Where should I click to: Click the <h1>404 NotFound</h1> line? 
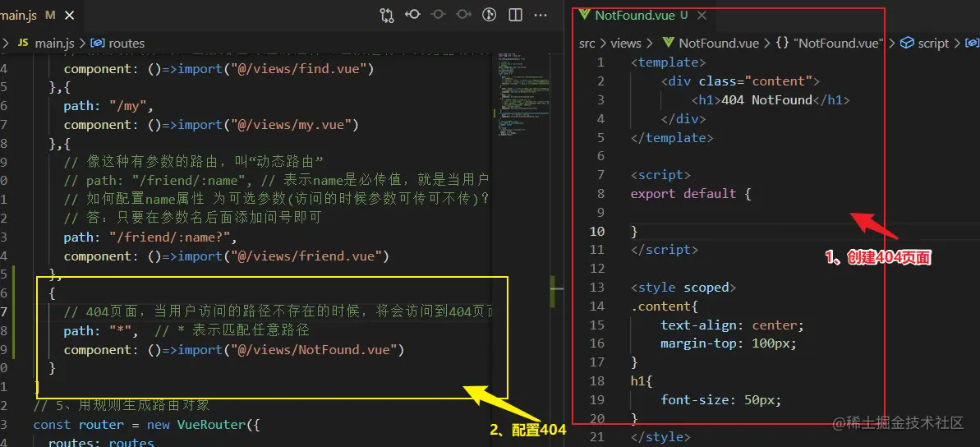point(770,99)
